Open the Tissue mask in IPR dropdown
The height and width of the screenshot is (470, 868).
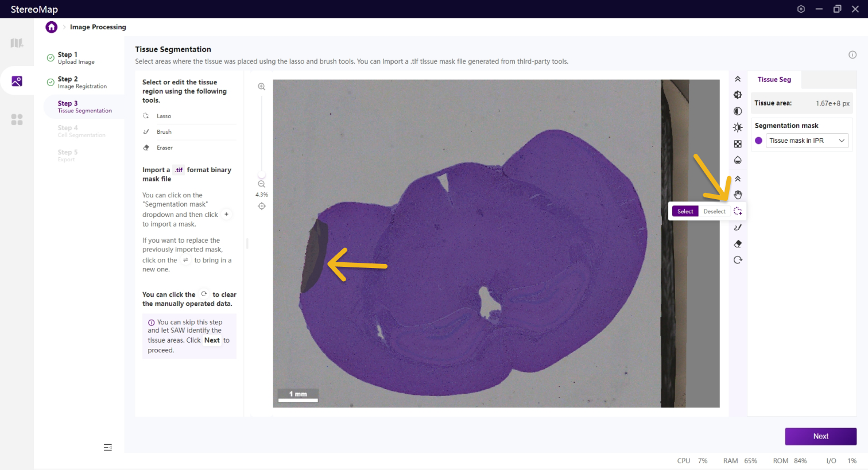point(807,141)
